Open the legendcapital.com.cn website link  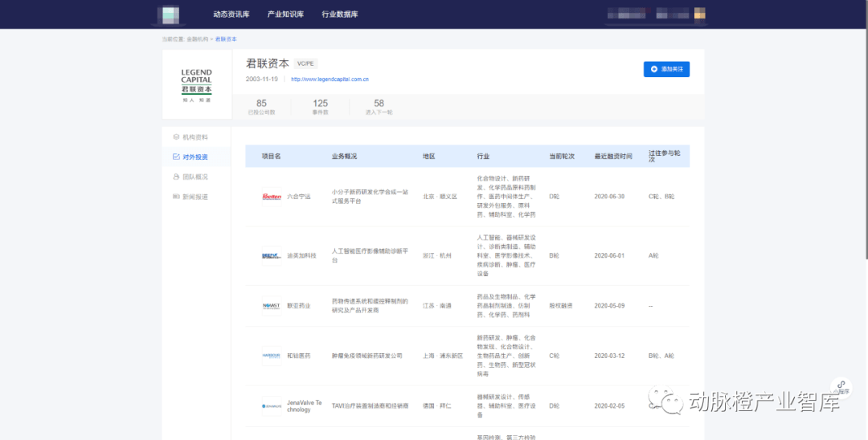pyautogui.click(x=330, y=79)
